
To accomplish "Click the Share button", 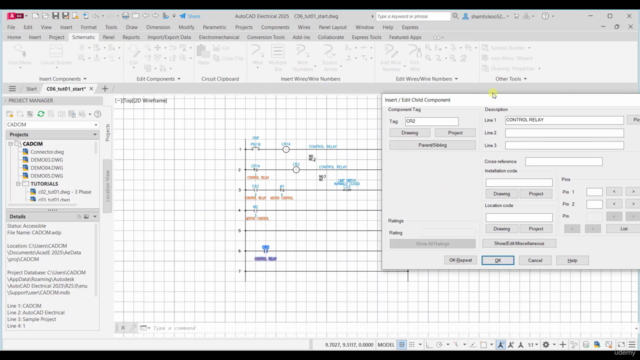I will point(190,16).
